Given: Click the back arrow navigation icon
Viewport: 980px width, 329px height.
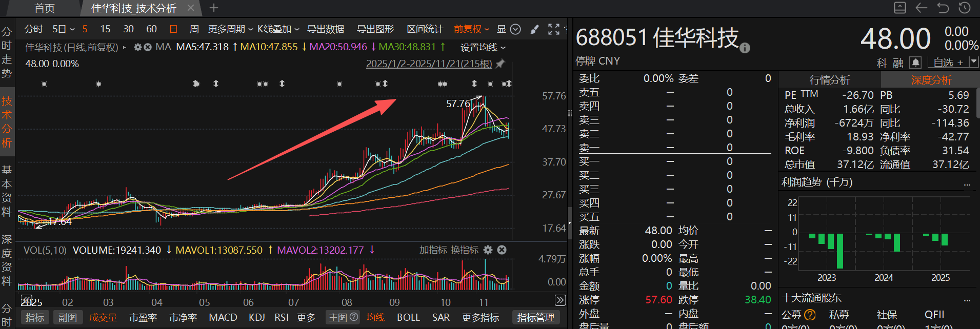Looking at the screenshot, I should pos(922,8).
